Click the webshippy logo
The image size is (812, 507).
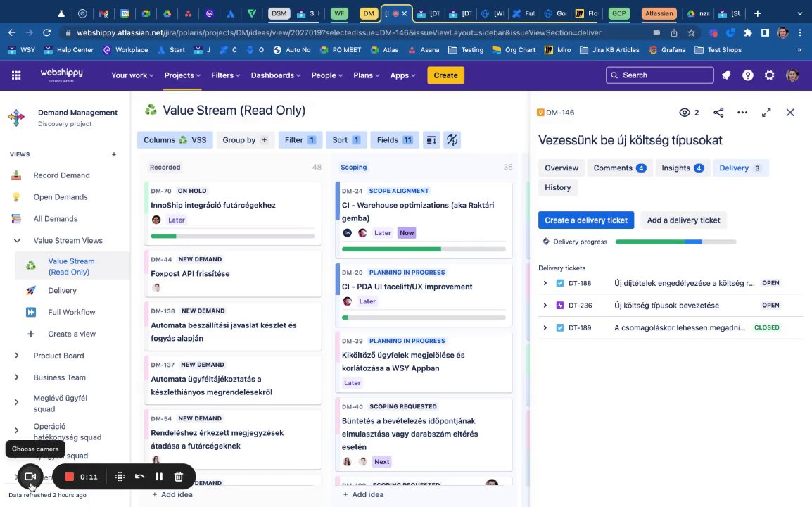pos(62,75)
